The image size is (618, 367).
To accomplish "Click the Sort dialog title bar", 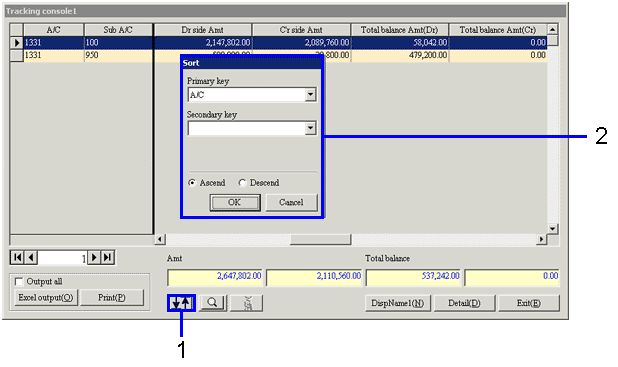I will pos(251,63).
